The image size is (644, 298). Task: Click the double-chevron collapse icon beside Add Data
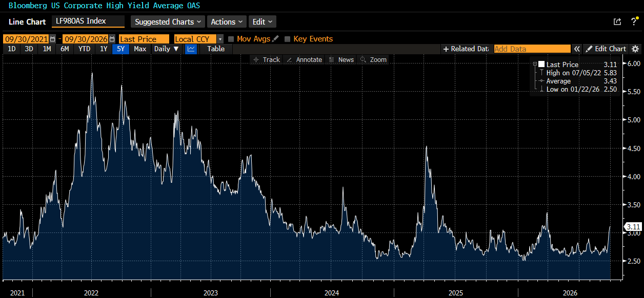pyautogui.click(x=577, y=49)
